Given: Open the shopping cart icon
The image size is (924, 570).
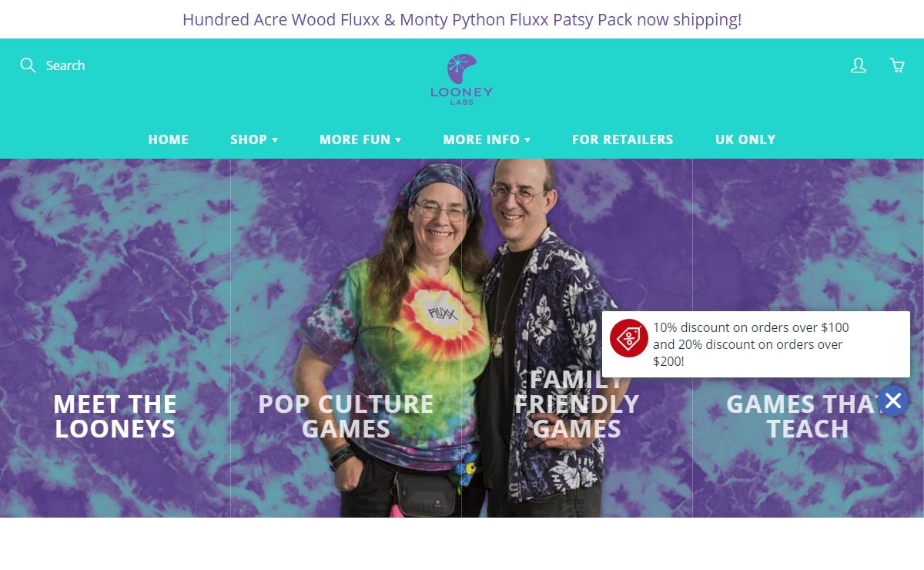Looking at the screenshot, I should click(x=897, y=65).
